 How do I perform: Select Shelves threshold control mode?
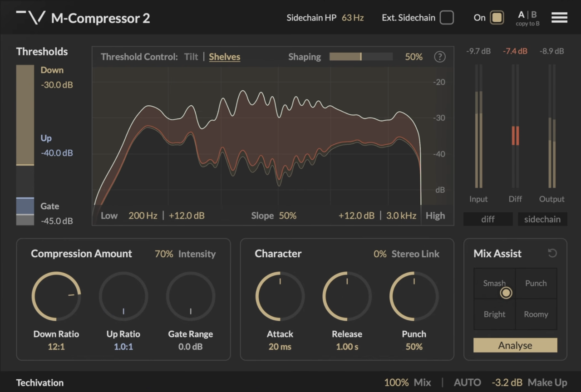pos(225,57)
